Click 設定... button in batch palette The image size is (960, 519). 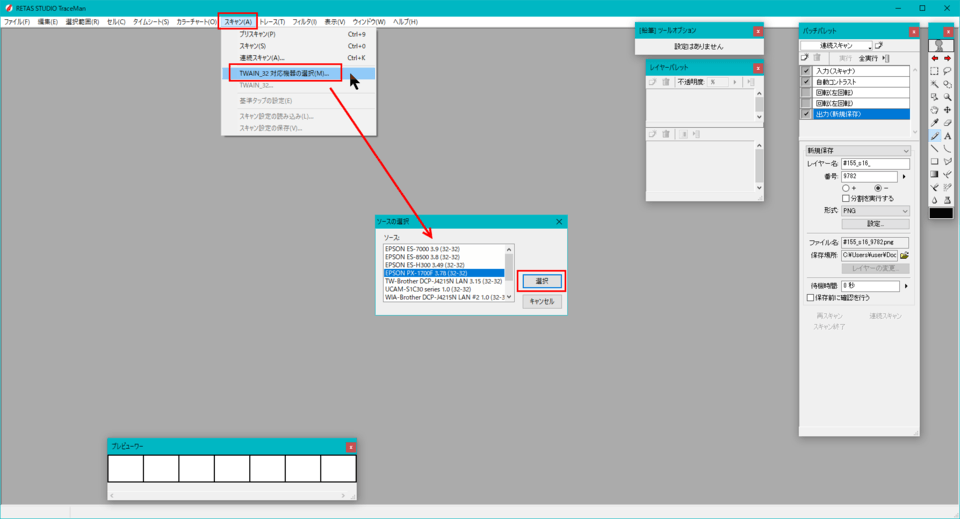click(875, 224)
